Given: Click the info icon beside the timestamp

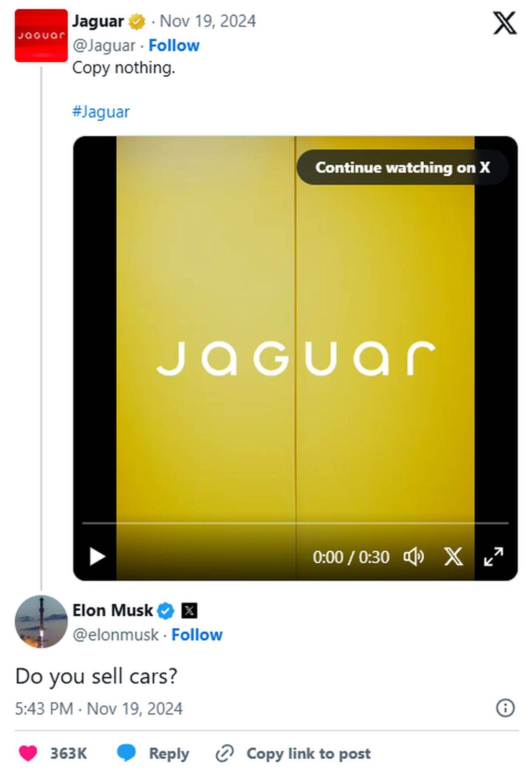Looking at the screenshot, I should click(x=505, y=708).
